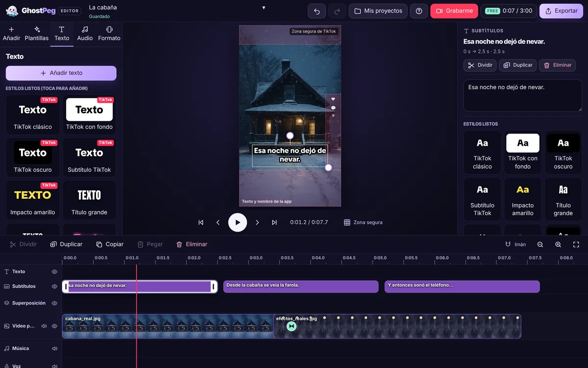588x368 pixels.
Task: Open the Mis proyectos folder
Action: pyautogui.click(x=378, y=11)
